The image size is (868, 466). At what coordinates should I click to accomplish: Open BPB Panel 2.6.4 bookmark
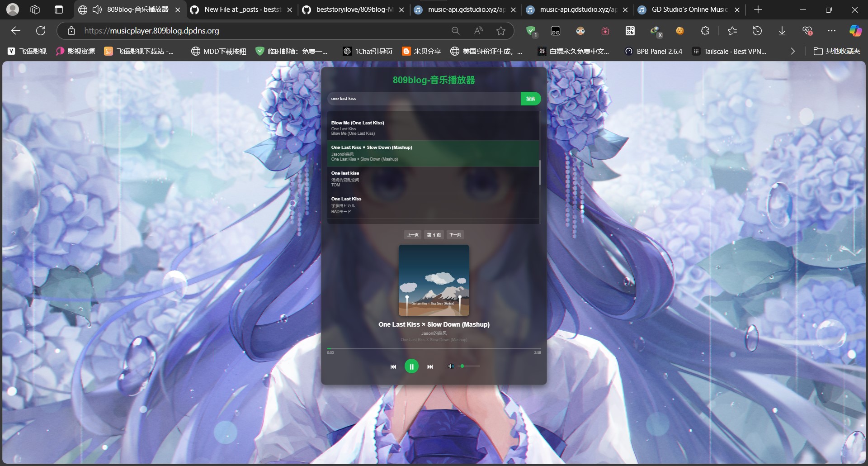(653, 52)
